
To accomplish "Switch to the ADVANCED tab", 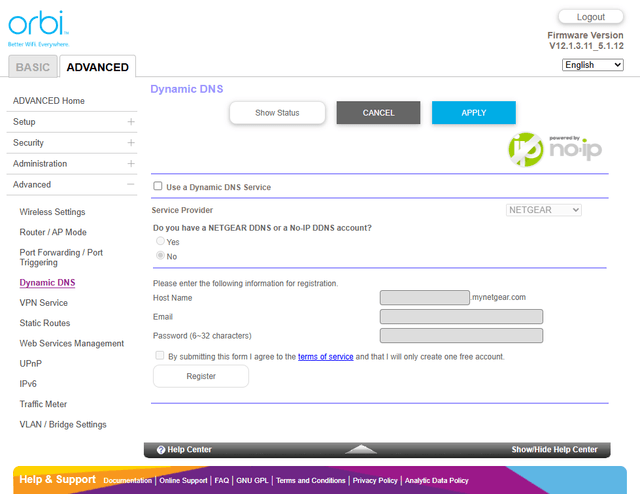I will 98,67.
